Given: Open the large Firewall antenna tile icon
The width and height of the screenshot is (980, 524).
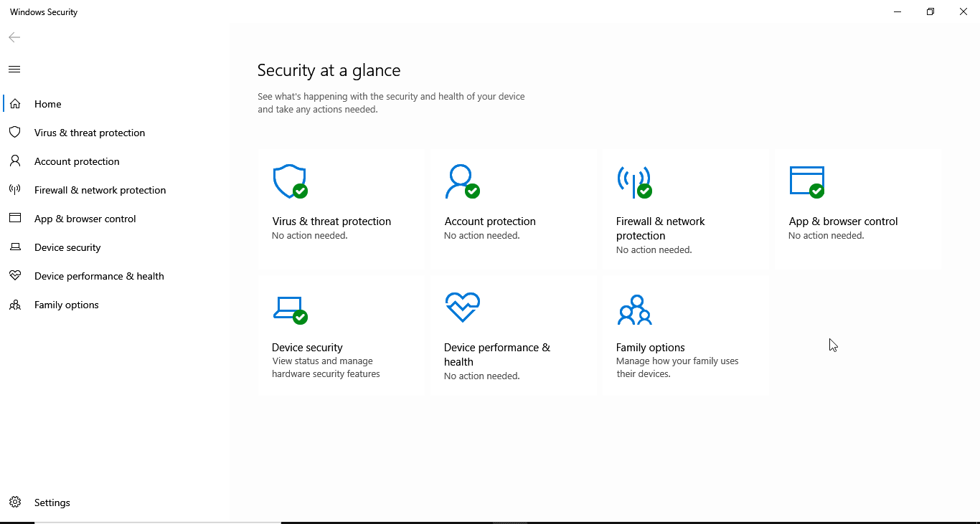Looking at the screenshot, I should tap(634, 182).
